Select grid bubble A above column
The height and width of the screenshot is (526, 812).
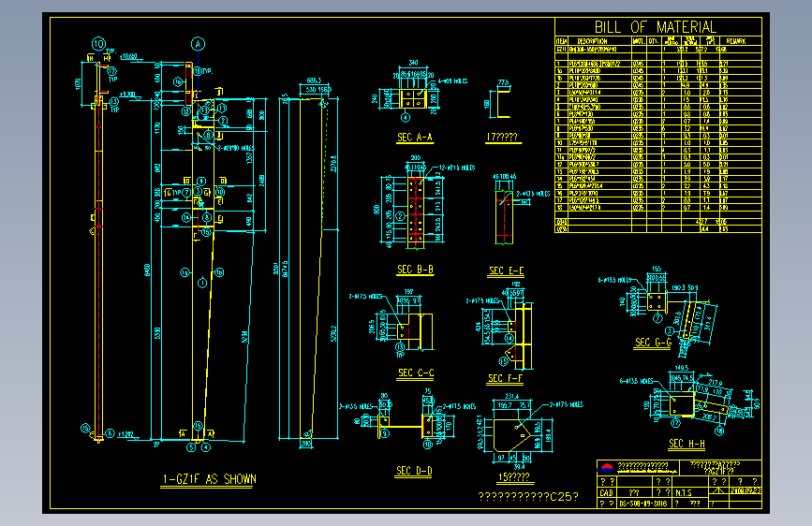coord(198,44)
